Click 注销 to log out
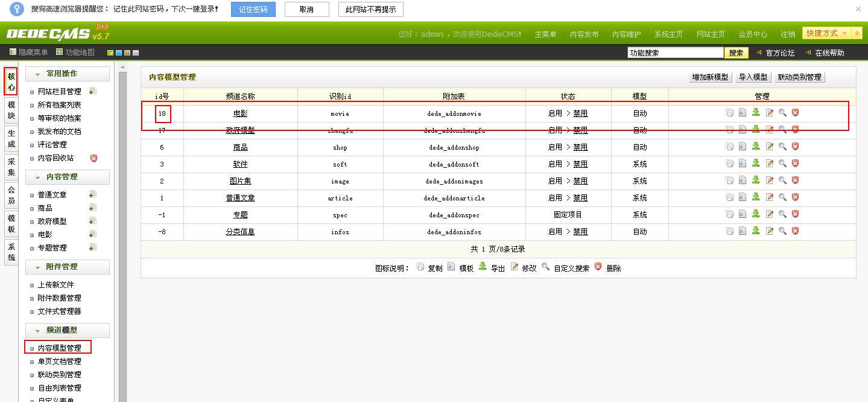 pyautogui.click(x=788, y=34)
